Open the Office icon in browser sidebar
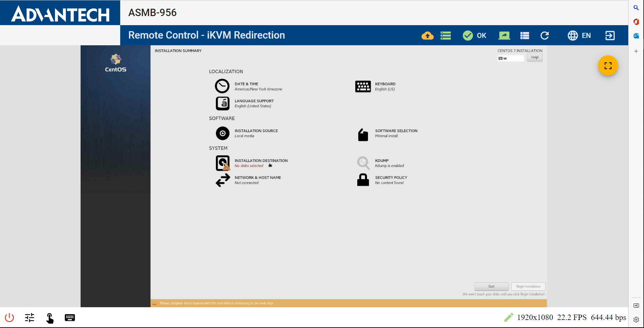This screenshot has height=328, width=644. 636,22
